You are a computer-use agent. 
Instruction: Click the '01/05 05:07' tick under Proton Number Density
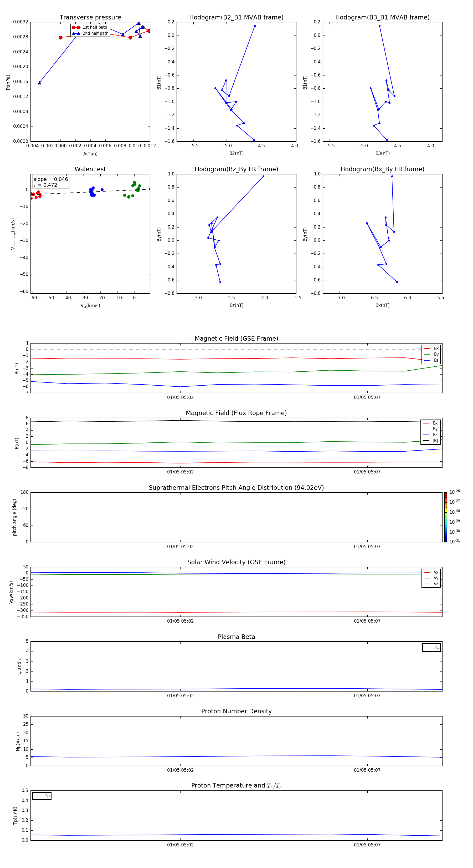(367, 770)
